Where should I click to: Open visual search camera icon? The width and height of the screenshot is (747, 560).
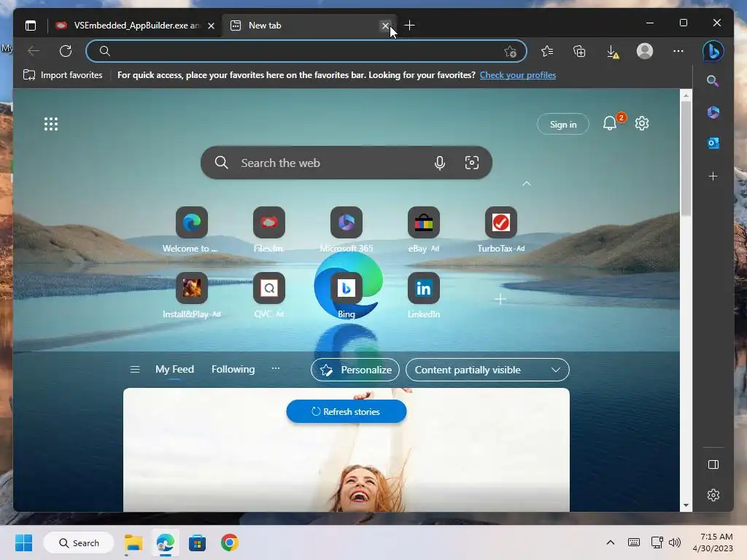point(472,163)
